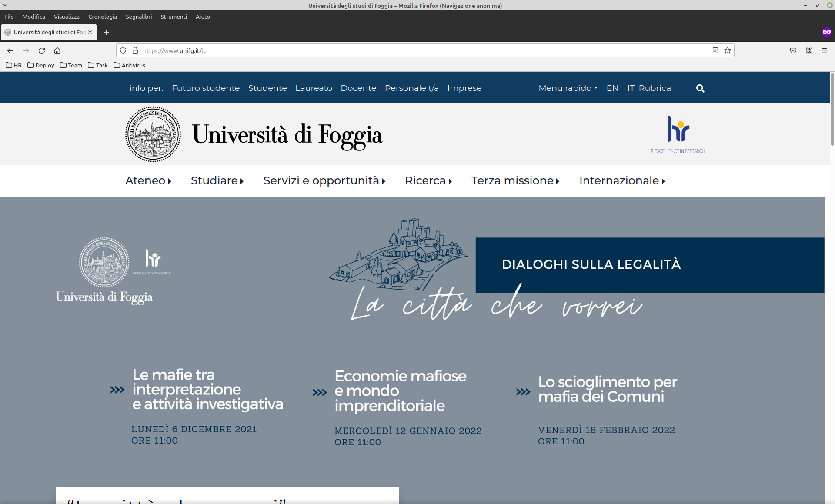Open a new tab with plus button

coord(106,33)
